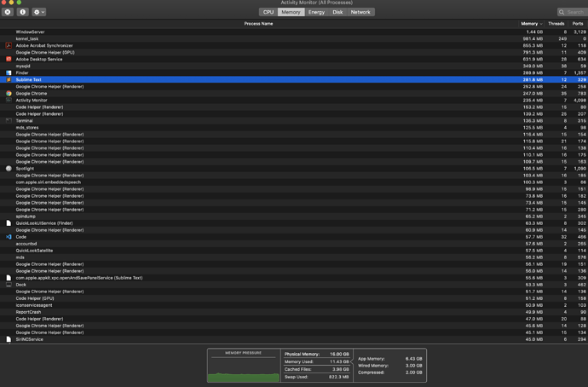Viewport: 588px width, 387px height.
Task: Click the Adobe Acrobat Synchronizer icon
Action: (x=9, y=45)
